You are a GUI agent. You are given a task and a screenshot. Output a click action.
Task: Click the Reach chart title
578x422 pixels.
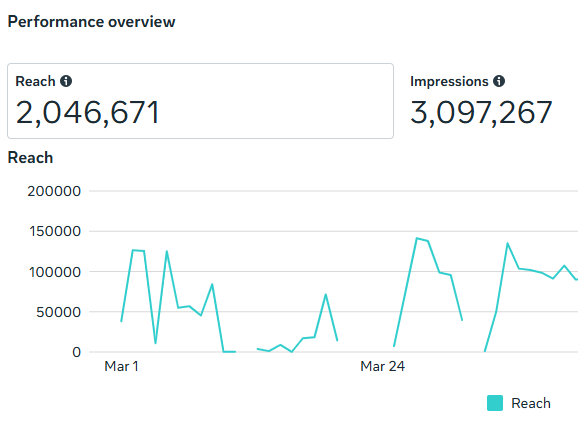30,158
